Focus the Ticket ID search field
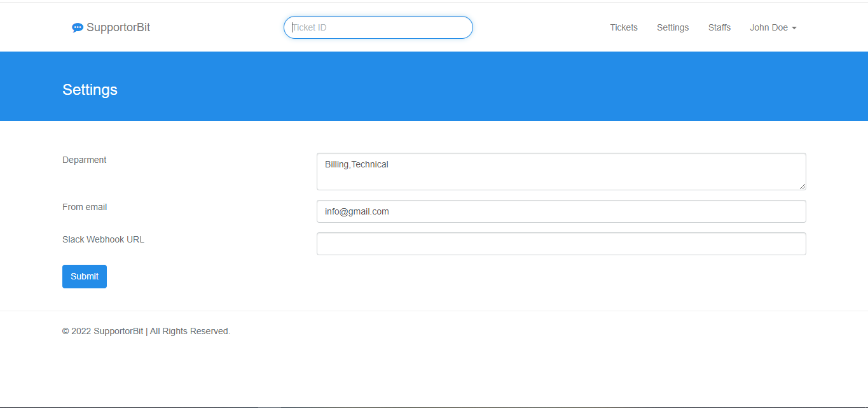This screenshot has width=868, height=408. pos(378,27)
